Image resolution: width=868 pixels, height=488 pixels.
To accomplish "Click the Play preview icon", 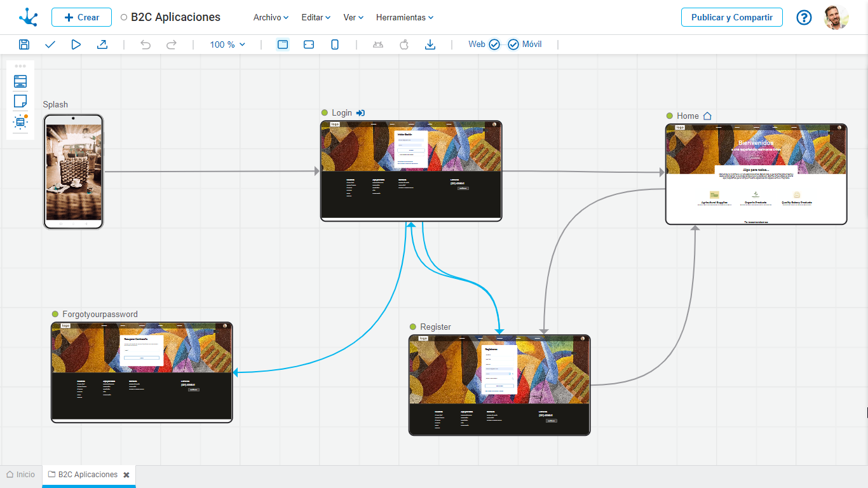I will (76, 44).
